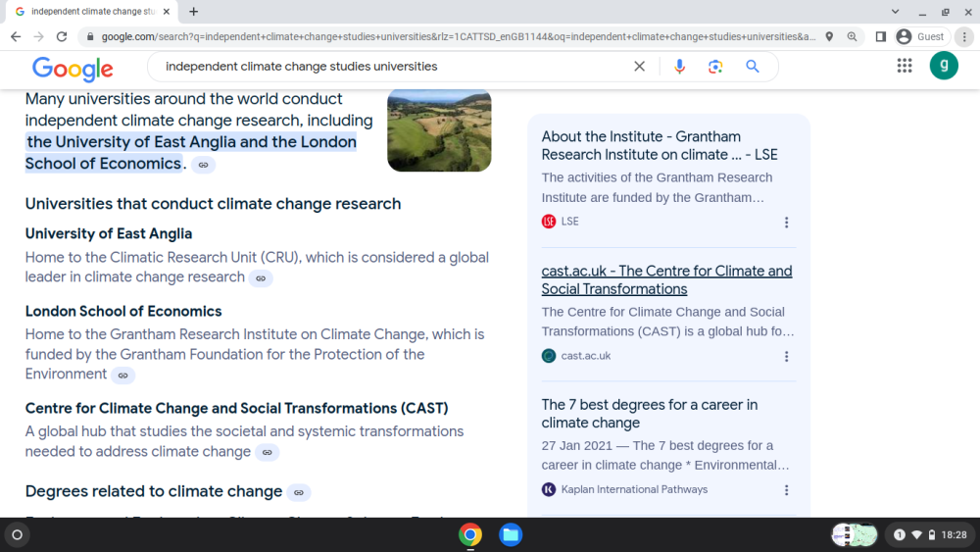The height and width of the screenshot is (552, 980).
Task: Close the independent climate change tab
Action: tap(167, 11)
